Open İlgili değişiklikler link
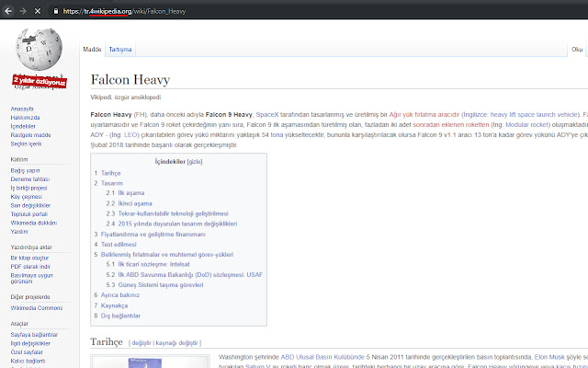Screen dimensions: 588x368 (30, 343)
